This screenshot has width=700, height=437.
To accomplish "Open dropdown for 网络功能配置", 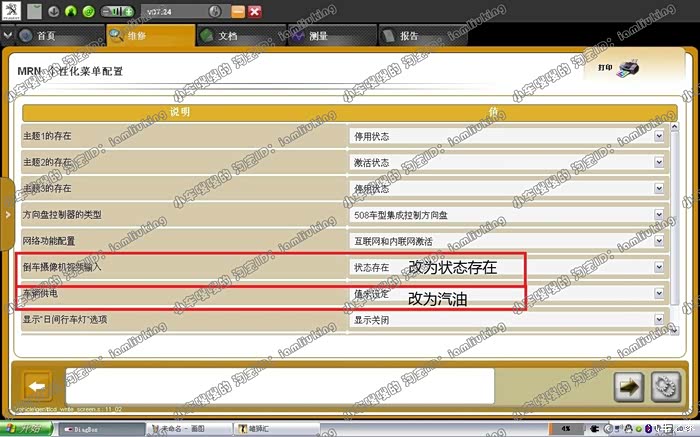I will [x=658, y=241].
